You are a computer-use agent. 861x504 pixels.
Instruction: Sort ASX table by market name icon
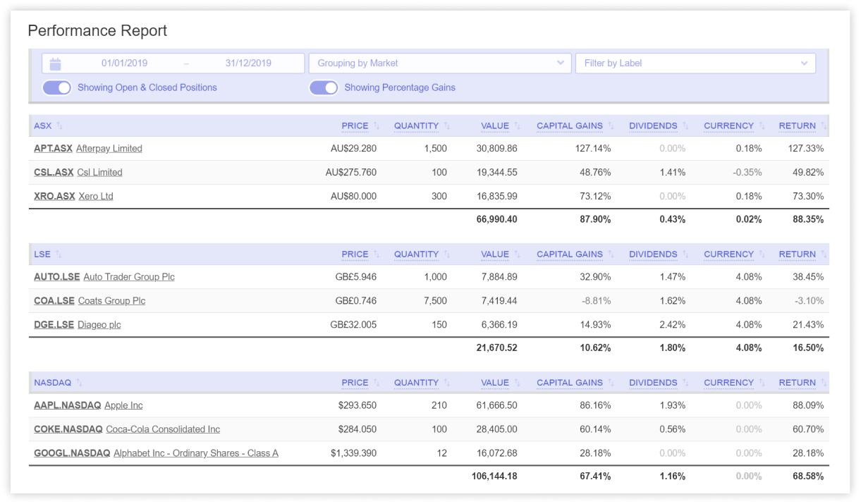(60, 126)
